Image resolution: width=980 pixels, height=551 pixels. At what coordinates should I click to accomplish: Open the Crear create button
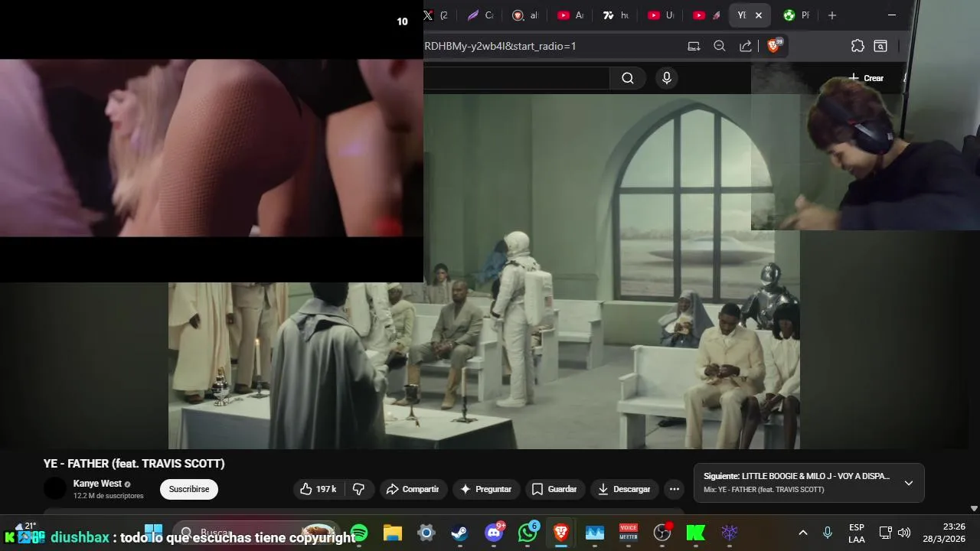point(866,78)
